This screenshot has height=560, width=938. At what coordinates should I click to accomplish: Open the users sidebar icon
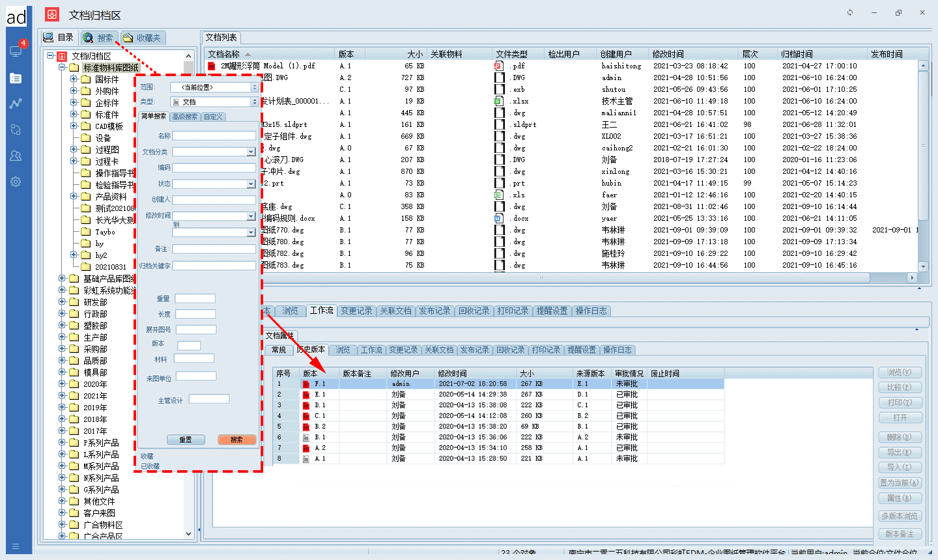pos(16,156)
